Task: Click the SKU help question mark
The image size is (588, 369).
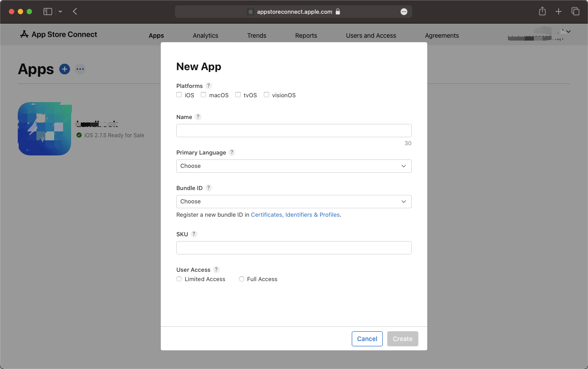Action: click(194, 234)
